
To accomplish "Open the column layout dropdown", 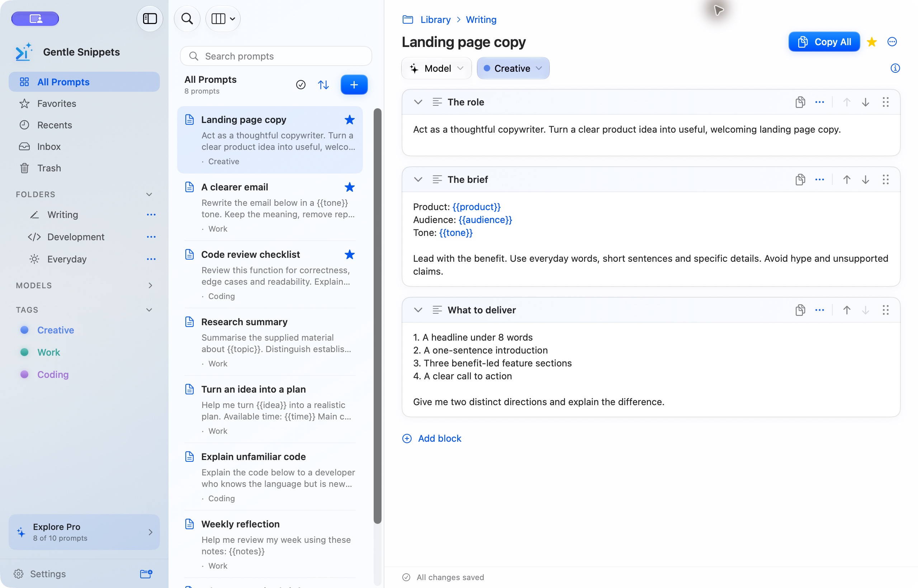I will 223,18.
